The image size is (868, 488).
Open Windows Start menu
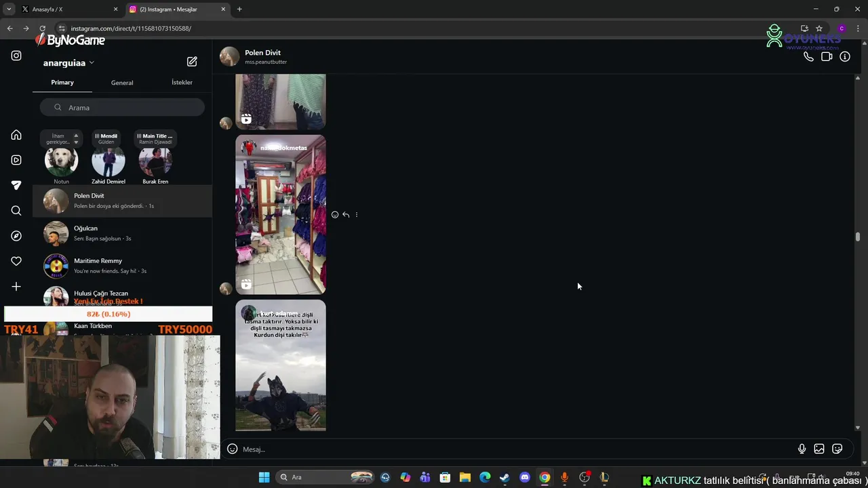click(264, 477)
